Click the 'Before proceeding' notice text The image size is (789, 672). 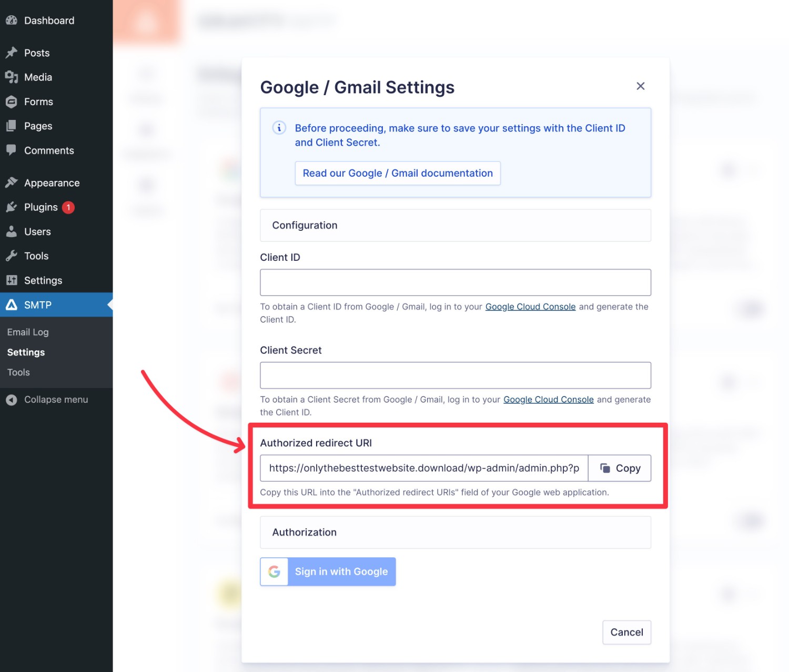click(460, 135)
